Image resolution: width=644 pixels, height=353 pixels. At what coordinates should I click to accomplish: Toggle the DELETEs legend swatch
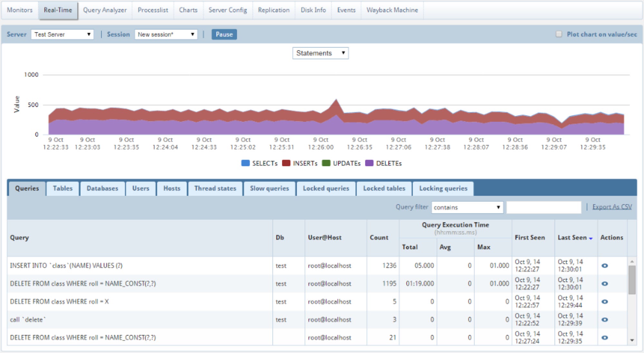point(369,163)
